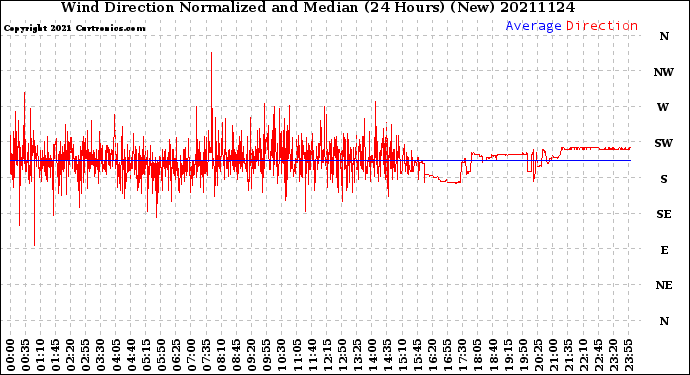This screenshot has height=375, width=690.
Task: Click the 06:25 time axis label
Action: tap(176, 355)
